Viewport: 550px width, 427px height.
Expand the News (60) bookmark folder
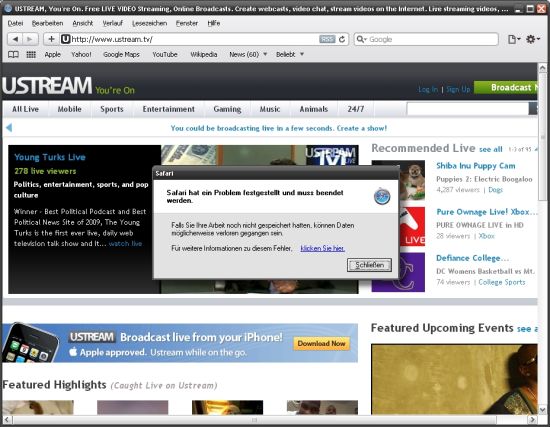pyautogui.click(x=248, y=54)
